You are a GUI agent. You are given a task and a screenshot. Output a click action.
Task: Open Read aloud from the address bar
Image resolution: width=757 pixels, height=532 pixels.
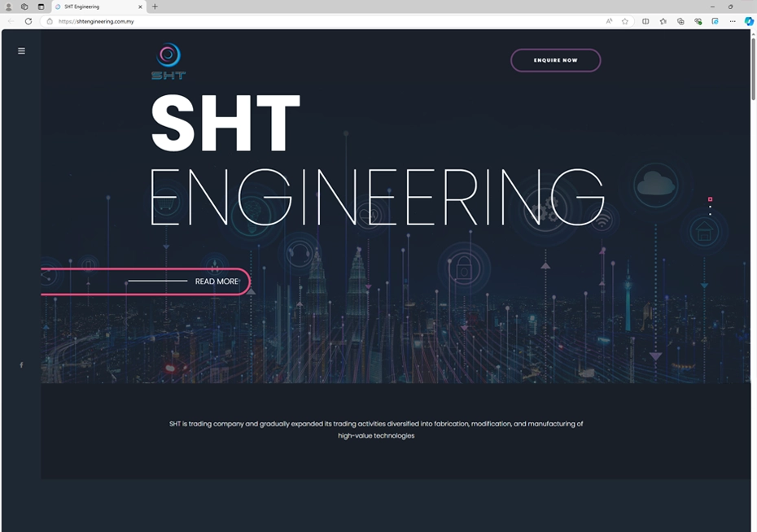point(610,21)
